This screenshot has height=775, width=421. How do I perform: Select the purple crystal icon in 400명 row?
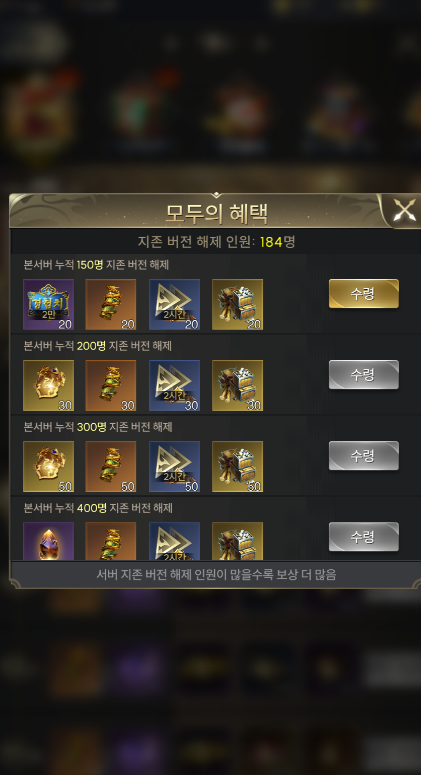pos(48,541)
